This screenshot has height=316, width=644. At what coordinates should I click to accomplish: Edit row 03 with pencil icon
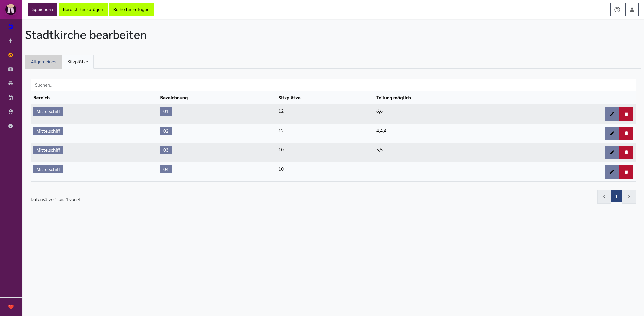tap(612, 152)
